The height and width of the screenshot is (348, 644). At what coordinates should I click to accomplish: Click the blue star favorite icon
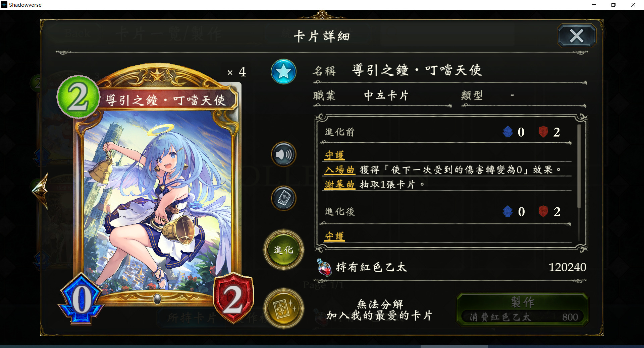pyautogui.click(x=283, y=71)
